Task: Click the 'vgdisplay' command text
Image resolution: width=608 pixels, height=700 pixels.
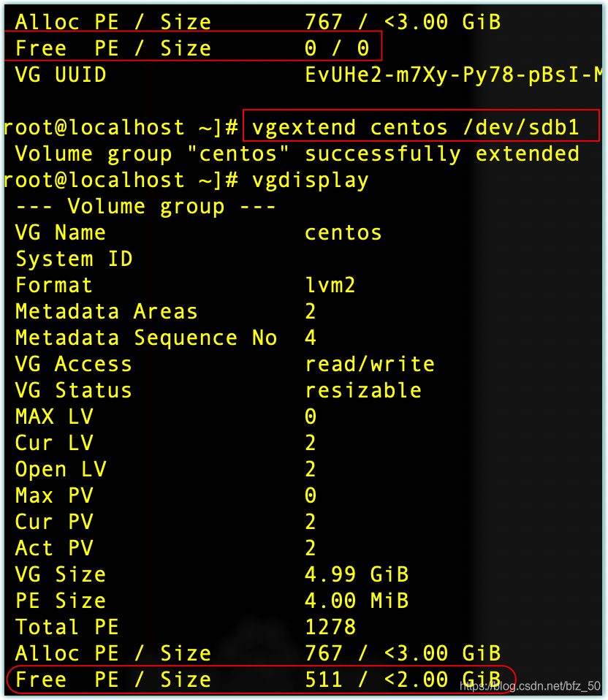Action: (311, 180)
